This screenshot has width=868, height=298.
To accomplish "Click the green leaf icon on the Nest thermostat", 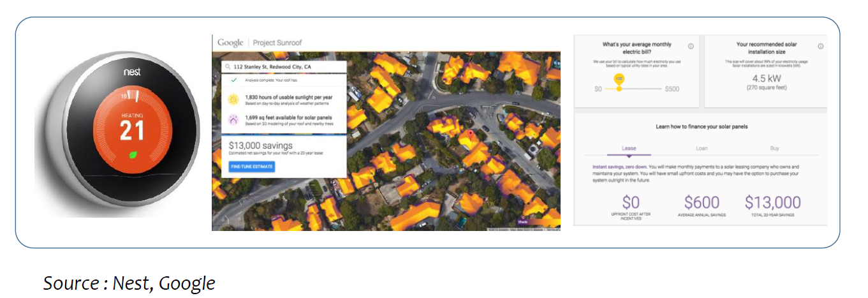I will coord(133,155).
